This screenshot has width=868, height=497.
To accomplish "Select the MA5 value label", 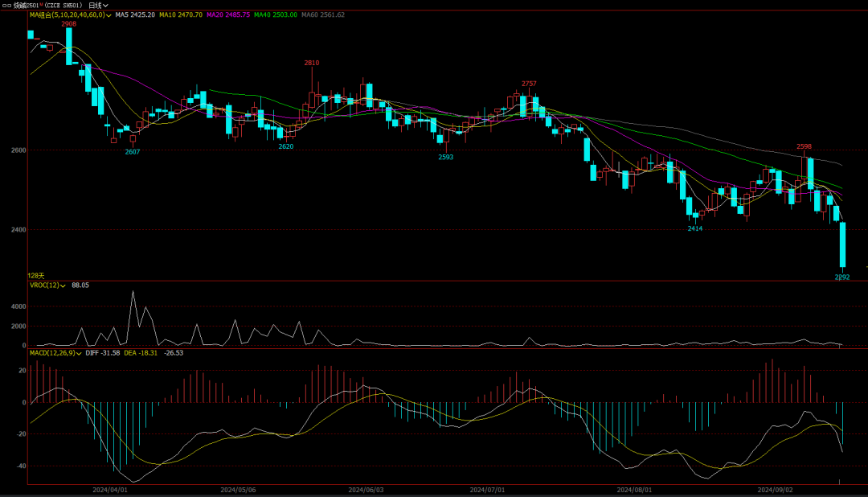I will [135, 15].
